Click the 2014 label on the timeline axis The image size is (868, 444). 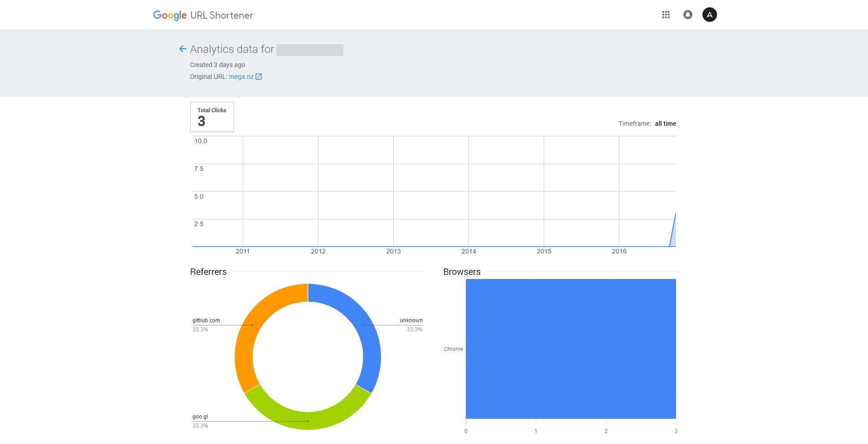[x=468, y=251]
